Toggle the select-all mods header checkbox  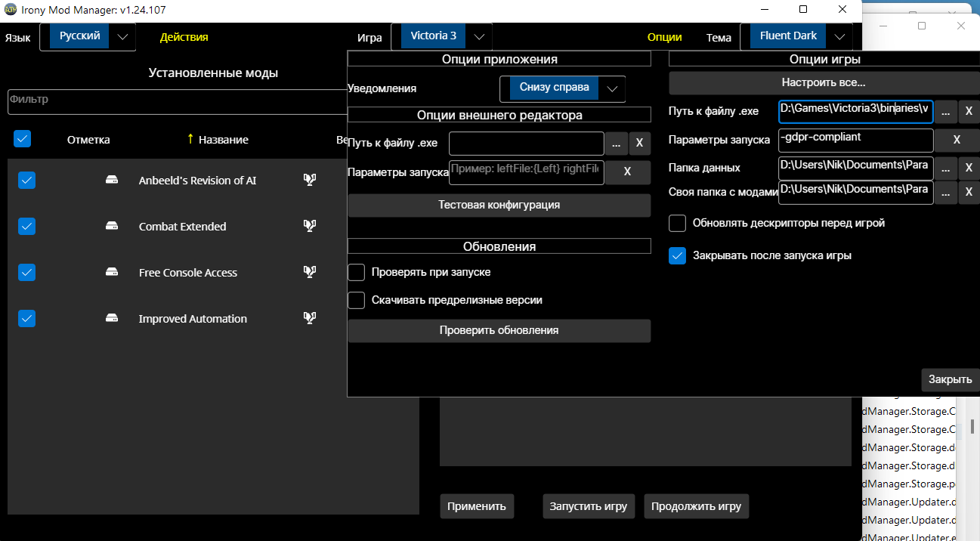pos(22,138)
